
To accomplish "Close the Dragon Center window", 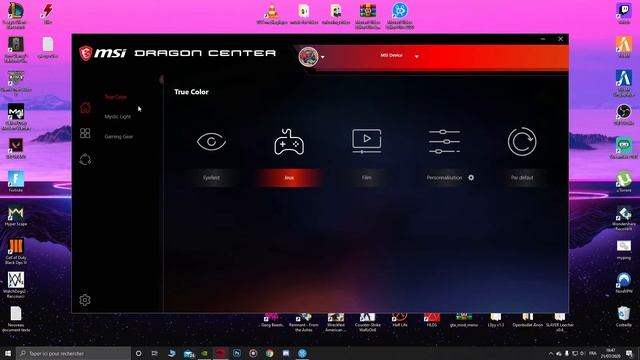I will [560, 39].
